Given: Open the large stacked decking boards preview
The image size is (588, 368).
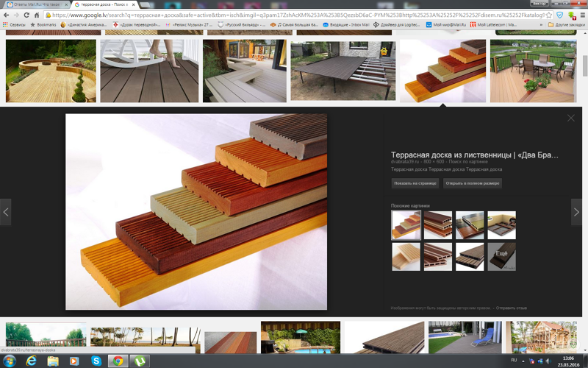Looking at the screenshot, I should click(x=196, y=212).
